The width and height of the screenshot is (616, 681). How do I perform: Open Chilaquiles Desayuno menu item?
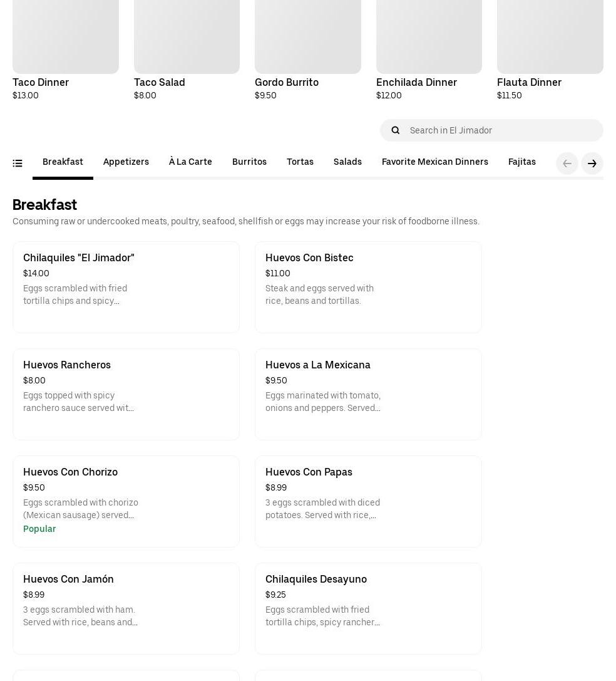coord(368,608)
